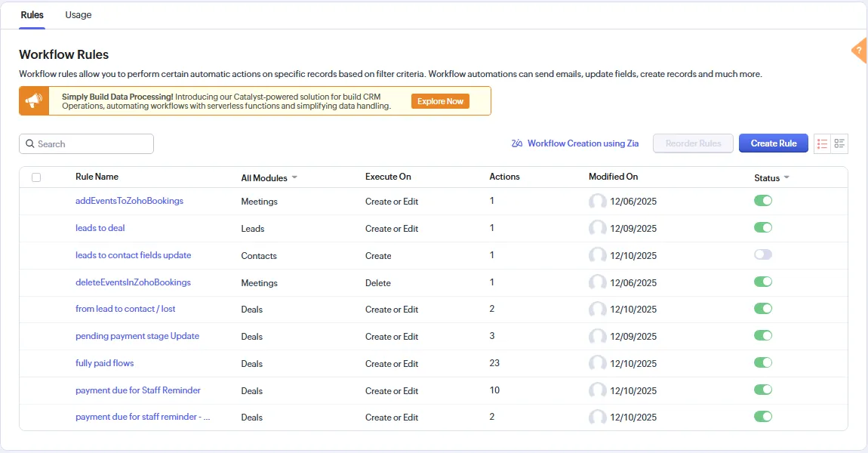Click date 12/09/2025 in leads to deal row
The width and height of the screenshot is (868, 453).
[633, 229]
